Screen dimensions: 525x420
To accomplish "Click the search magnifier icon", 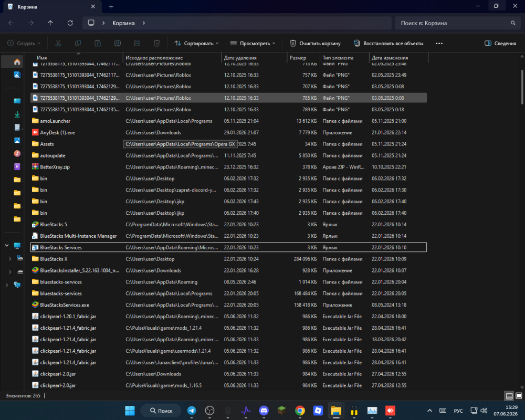I will pyautogui.click(x=513, y=23).
